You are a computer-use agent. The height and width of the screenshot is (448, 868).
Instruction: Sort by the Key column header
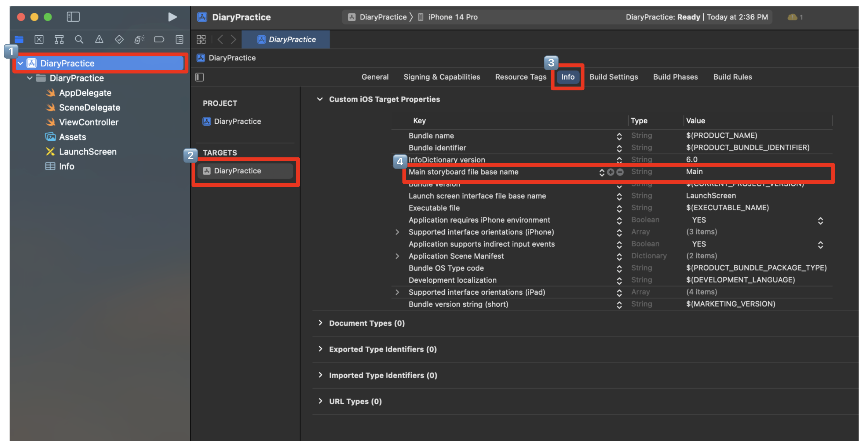coord(419,120)
